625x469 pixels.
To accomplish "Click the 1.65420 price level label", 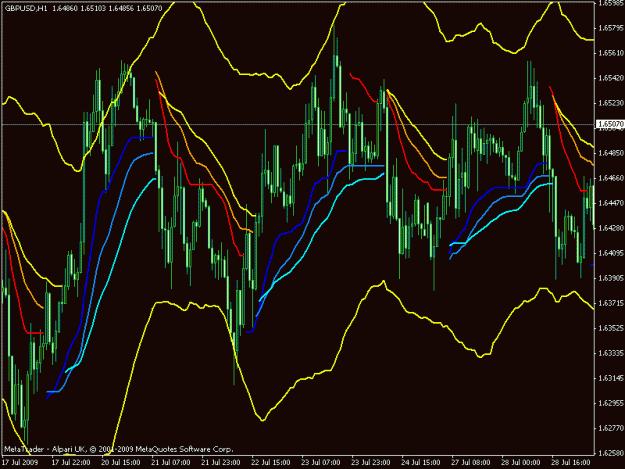I will pyautogui.click(x=611, y=78).
